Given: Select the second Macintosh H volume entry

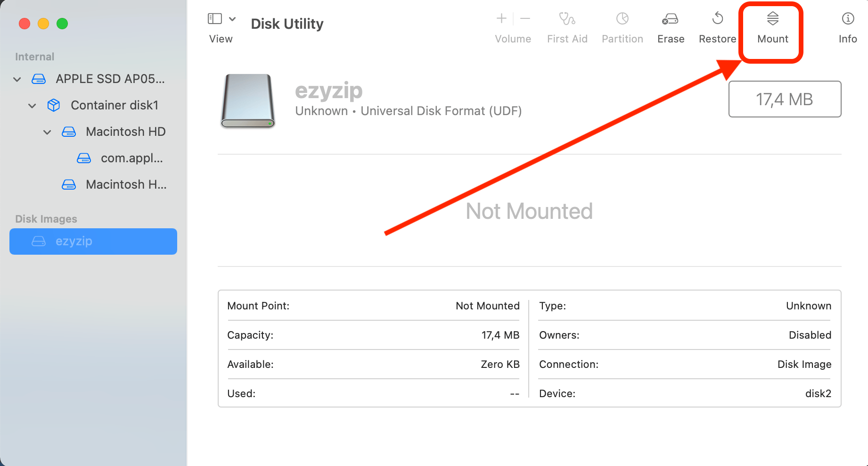Looking at the screenshot, I should pos(126,184).
